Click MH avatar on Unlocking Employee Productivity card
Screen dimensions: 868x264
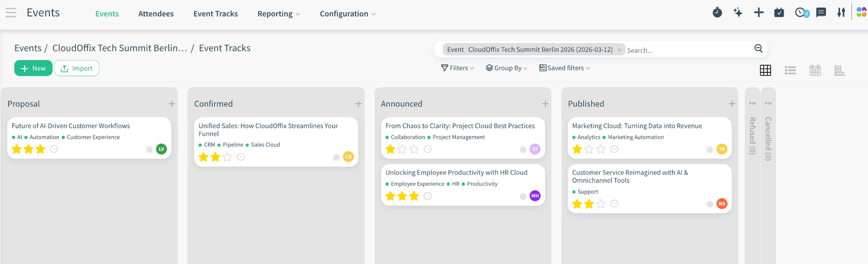535,195
